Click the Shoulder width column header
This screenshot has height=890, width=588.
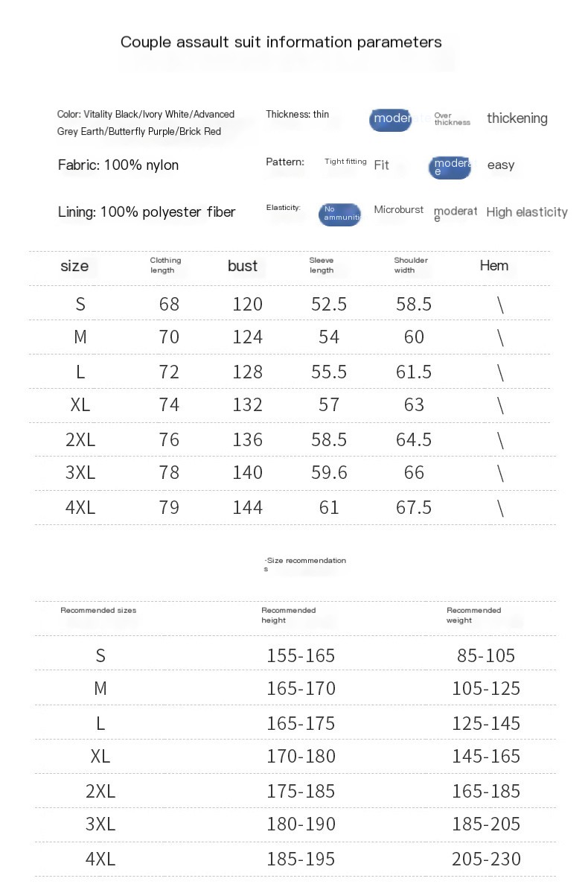(x=411, y=265)
